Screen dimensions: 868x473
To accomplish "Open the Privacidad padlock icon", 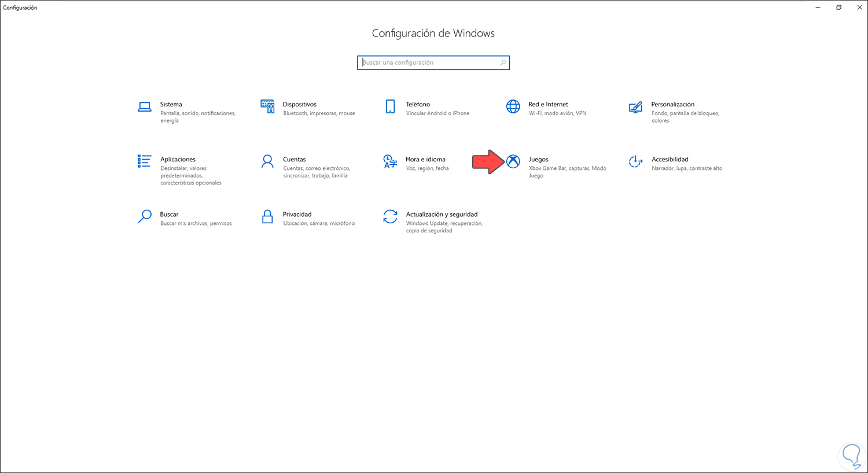I will 267,216.
